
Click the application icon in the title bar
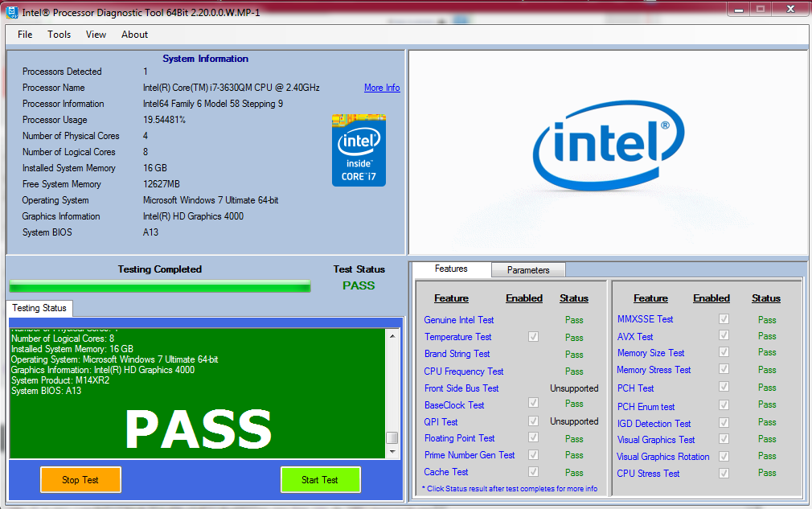pyautogui.click(x=11, y=11)
